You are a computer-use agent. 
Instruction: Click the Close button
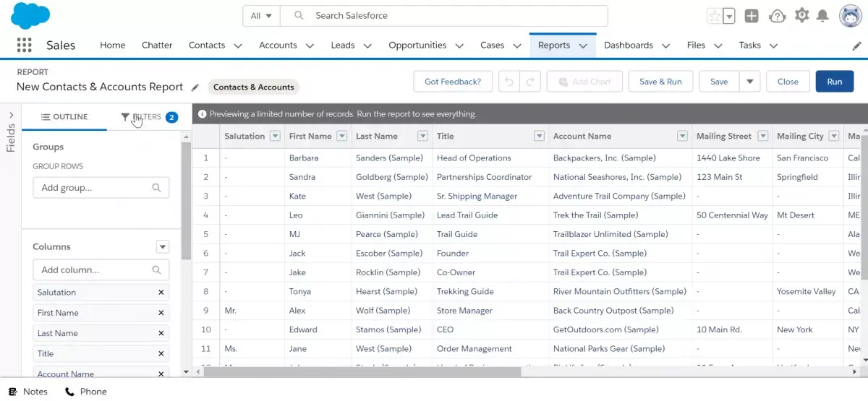[x=788, y=82]
